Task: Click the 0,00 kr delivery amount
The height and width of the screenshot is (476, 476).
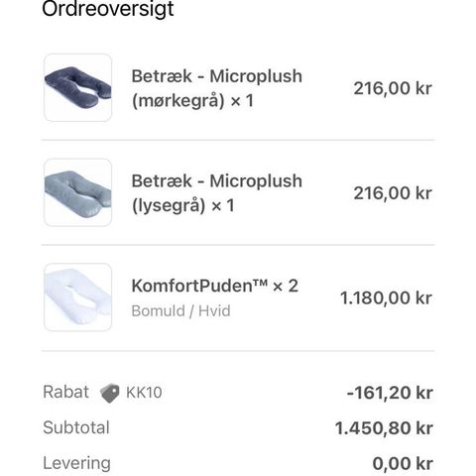Action: pyautogui.click(x=403, y=463)
